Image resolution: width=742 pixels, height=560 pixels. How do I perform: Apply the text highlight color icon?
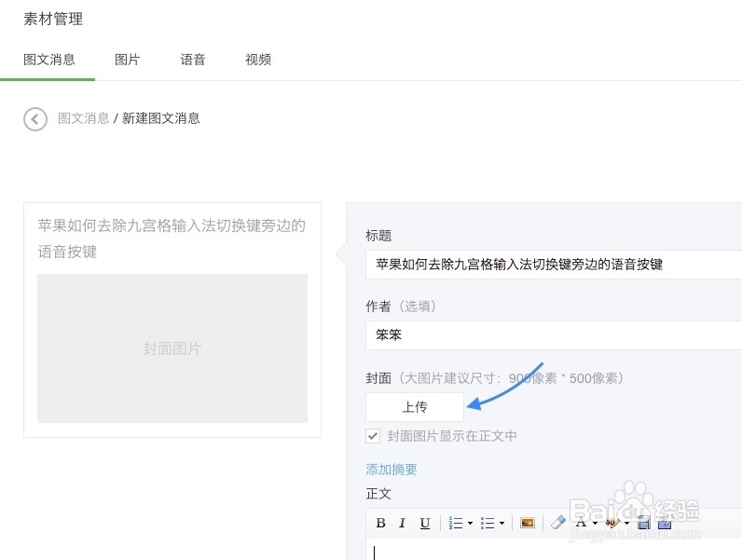pos(612,523)
